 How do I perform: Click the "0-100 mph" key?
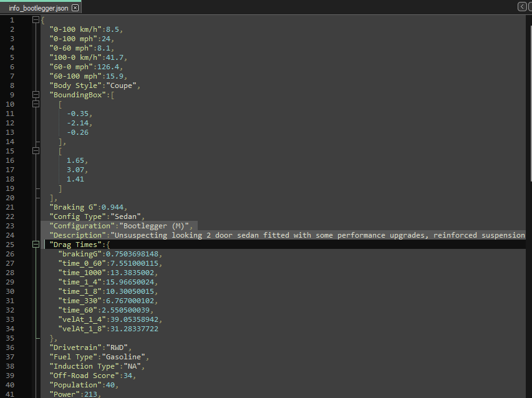click(x=74, y=39)
